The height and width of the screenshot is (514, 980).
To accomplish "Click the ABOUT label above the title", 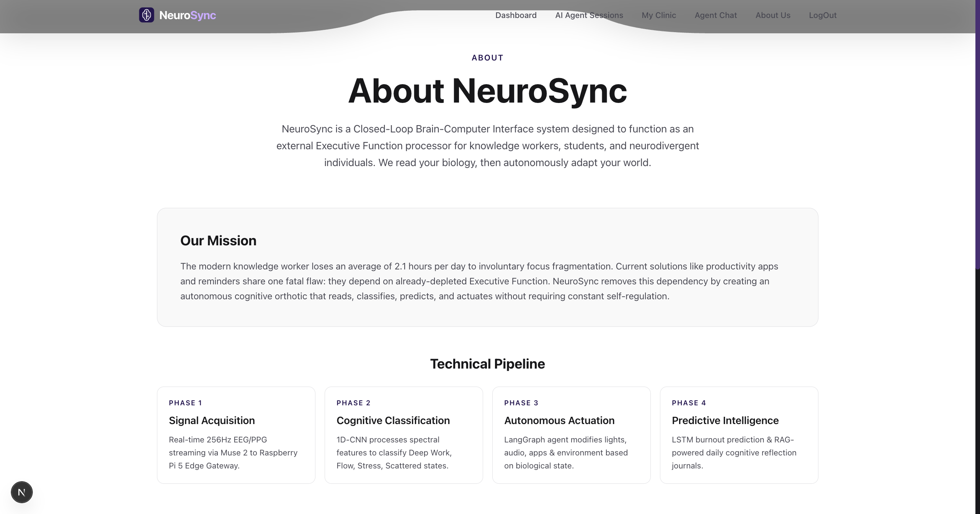I will pos(487,58).
